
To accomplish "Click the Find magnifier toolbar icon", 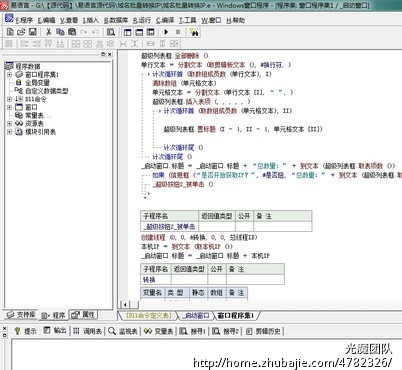I will point(111,32).
